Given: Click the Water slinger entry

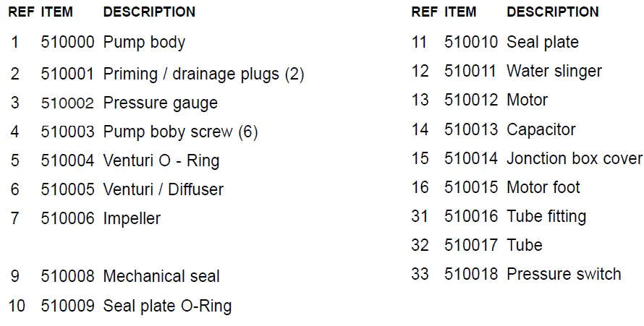Looking at the screenshot, I should point(554,71).
